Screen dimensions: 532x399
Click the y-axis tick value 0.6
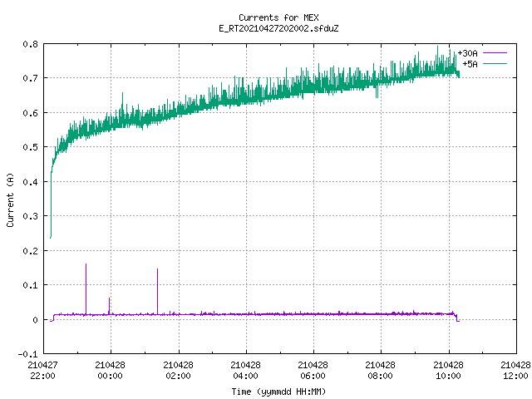tap(30, 113)
